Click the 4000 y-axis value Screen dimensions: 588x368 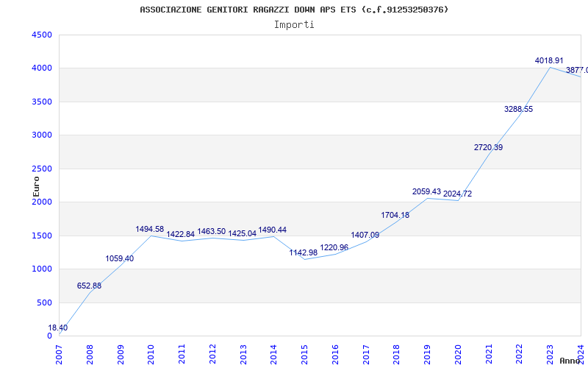click(42, 68)
